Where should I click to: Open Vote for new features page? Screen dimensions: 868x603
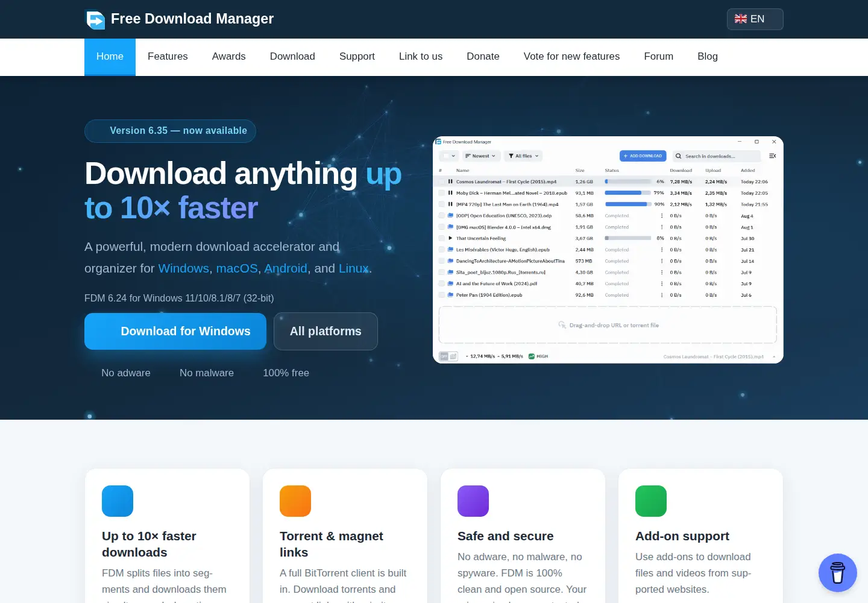[x=571, y=57]
